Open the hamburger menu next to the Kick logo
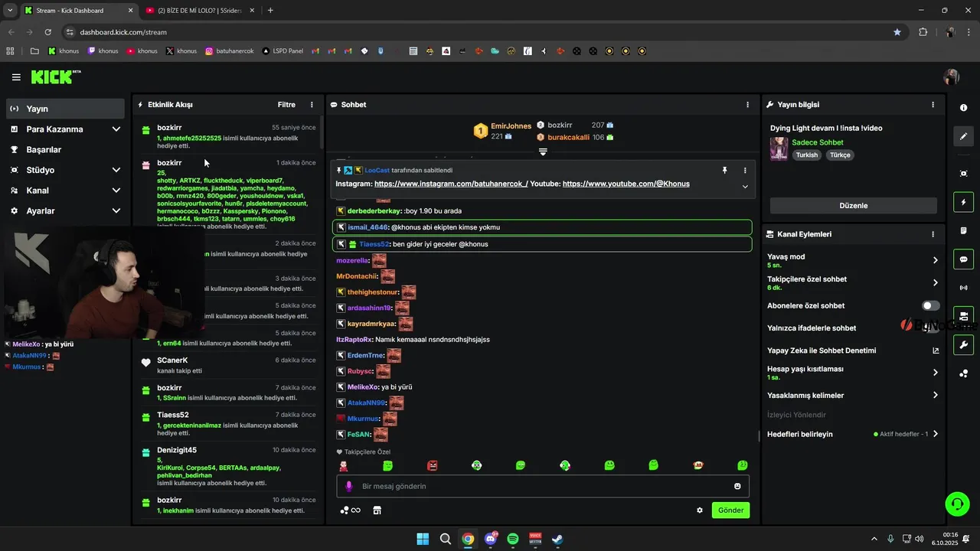This screenshot has width=980, height=551. [16, 77]
